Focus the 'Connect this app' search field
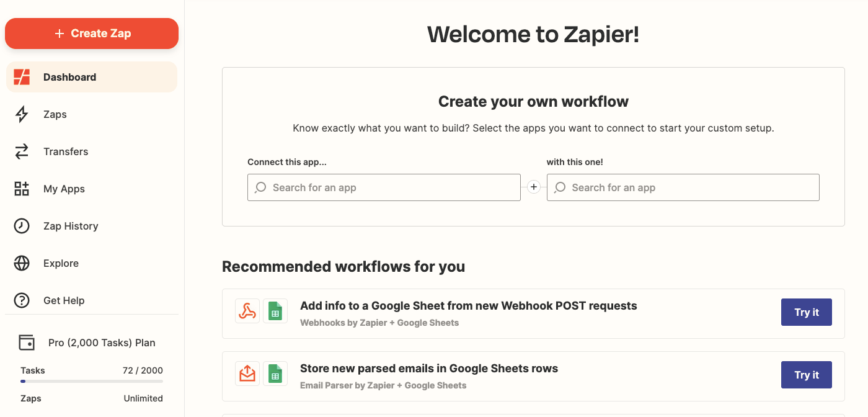Viewport: 868px width, 417px height. point(384,187)
